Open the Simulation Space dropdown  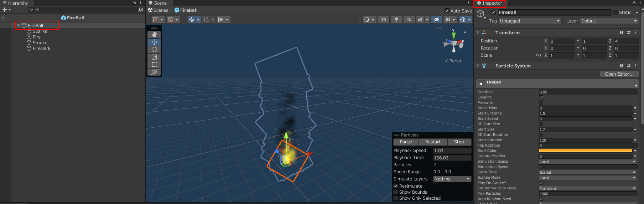588,162
